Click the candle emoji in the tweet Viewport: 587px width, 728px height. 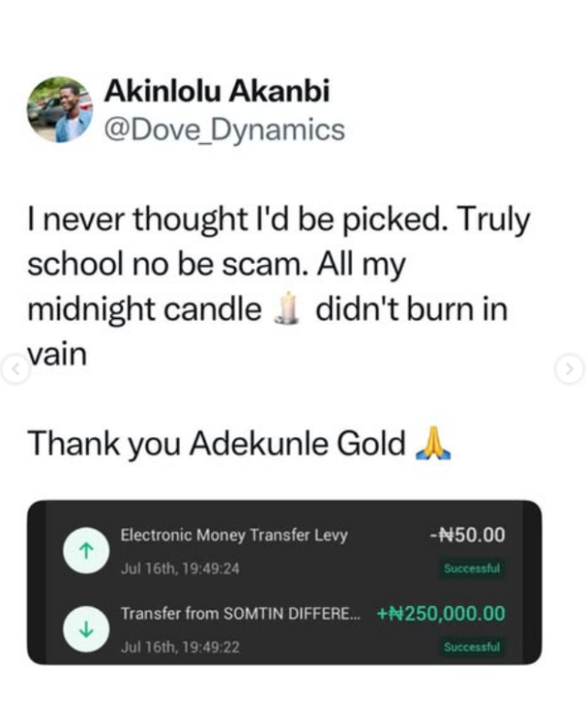[x=288, y=311]
